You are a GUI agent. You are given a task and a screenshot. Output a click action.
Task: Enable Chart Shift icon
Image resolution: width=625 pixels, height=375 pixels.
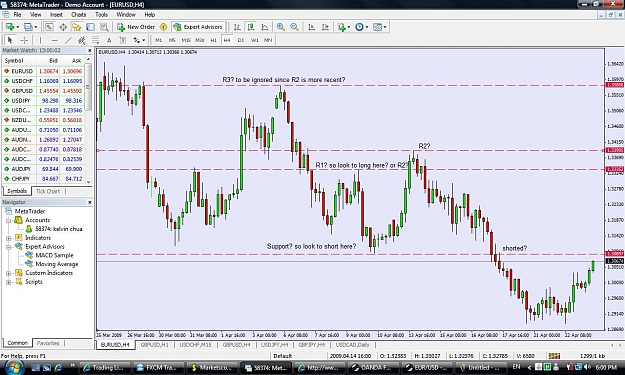point(325,27)
